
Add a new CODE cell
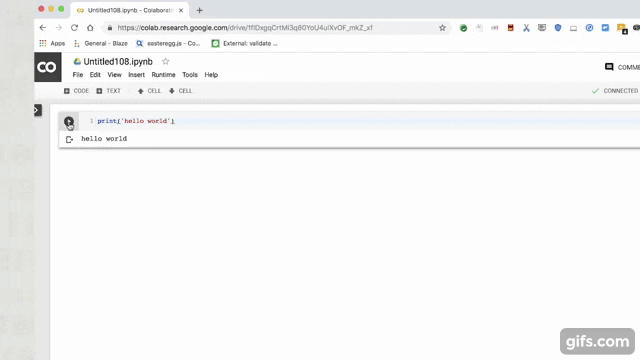[x=76, y=91]
